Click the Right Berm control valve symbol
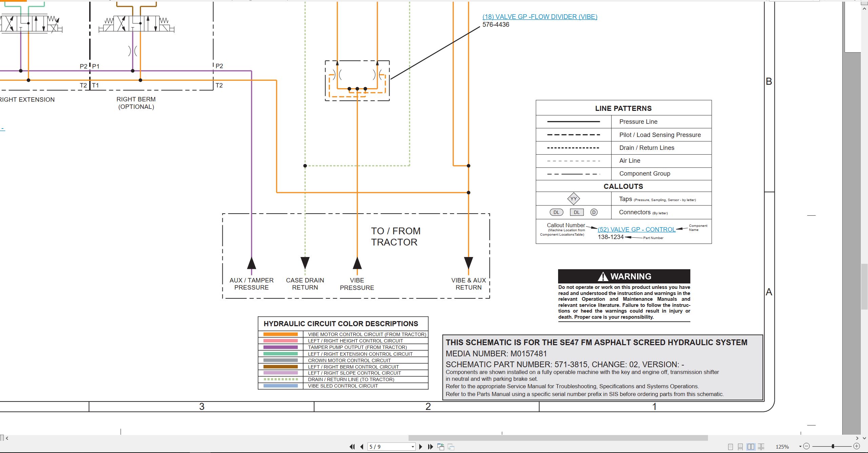868x453 pixels. pyautogui.click(x=136, y=24)
